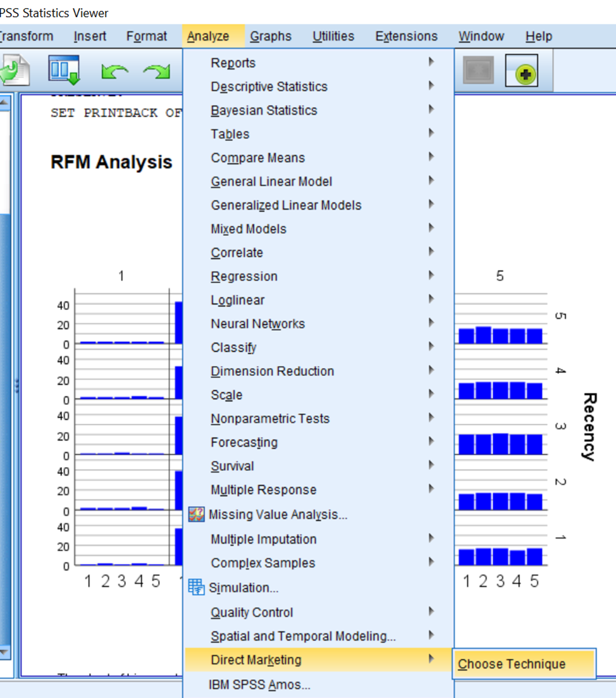Open the Utilities menu

(x=333, y=36)
